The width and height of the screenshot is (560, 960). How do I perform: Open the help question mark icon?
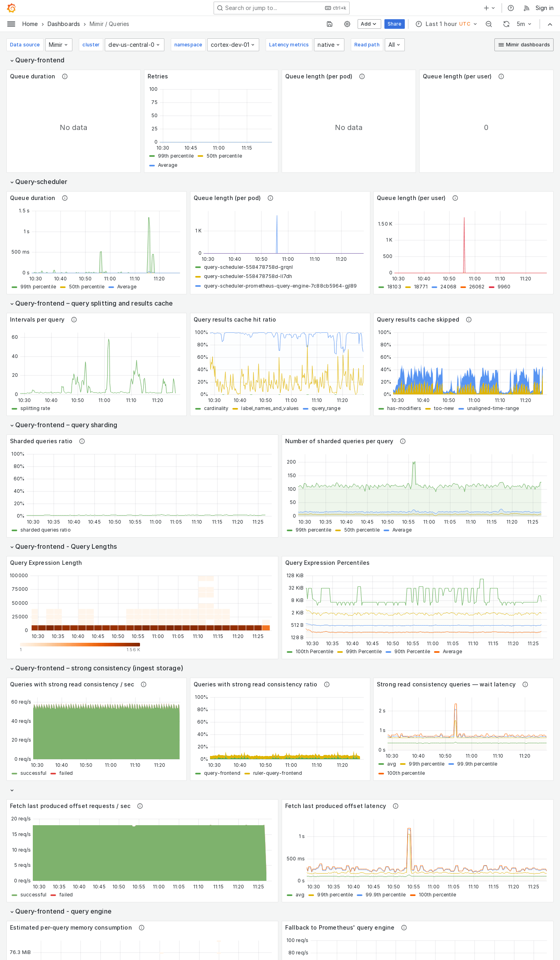click(x=511, y=8)
